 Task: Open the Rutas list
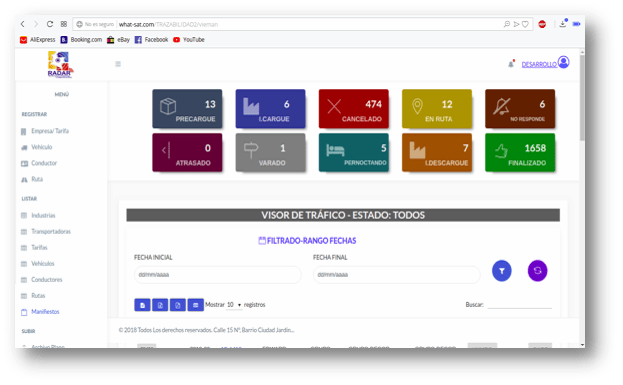pyautogui.click(x=38, y=296)
